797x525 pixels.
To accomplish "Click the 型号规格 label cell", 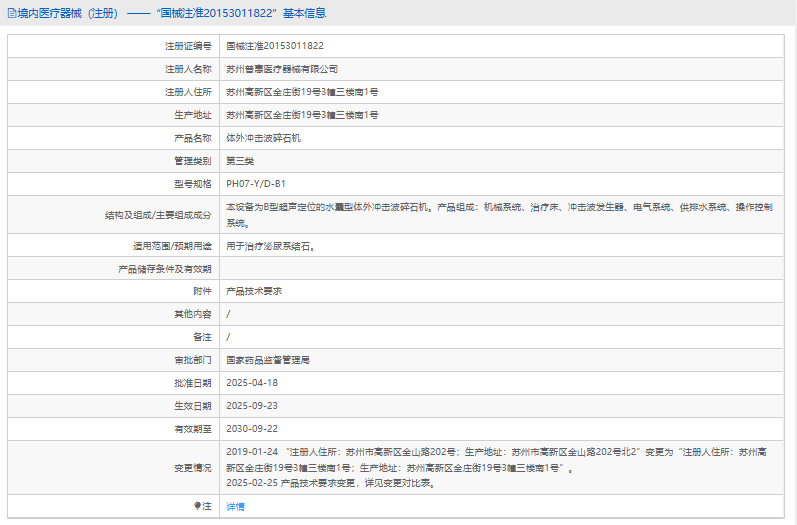I will [113, 183].
